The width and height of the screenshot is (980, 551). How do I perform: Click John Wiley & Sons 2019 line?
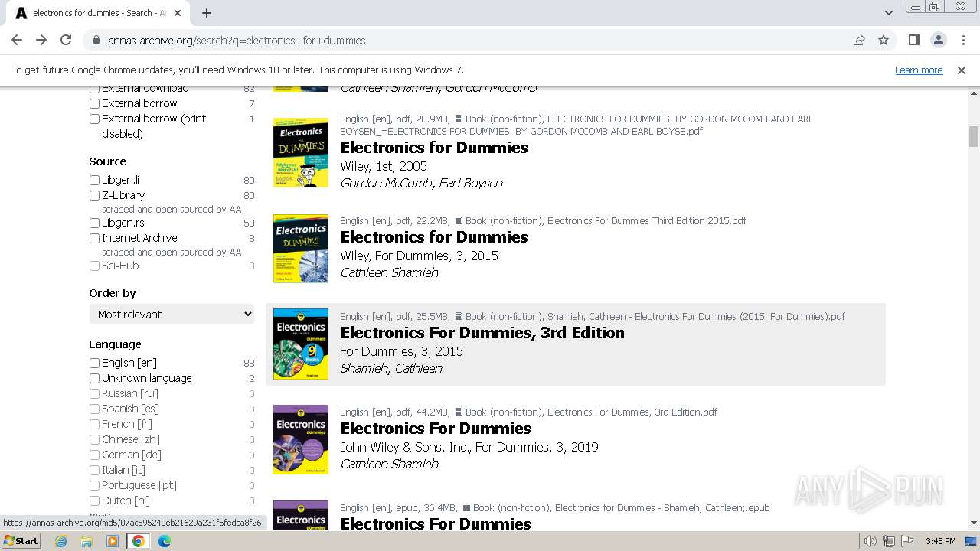469,447
